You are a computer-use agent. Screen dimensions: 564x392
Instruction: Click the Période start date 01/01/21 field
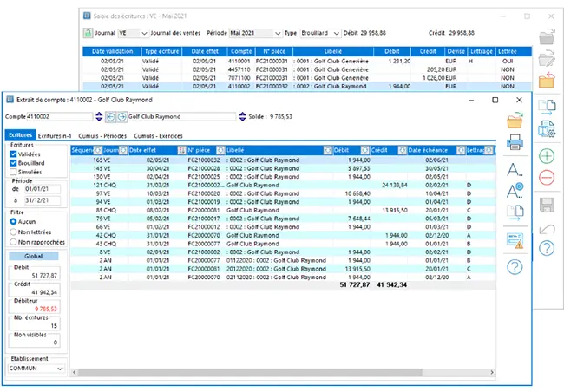(43, 189)
